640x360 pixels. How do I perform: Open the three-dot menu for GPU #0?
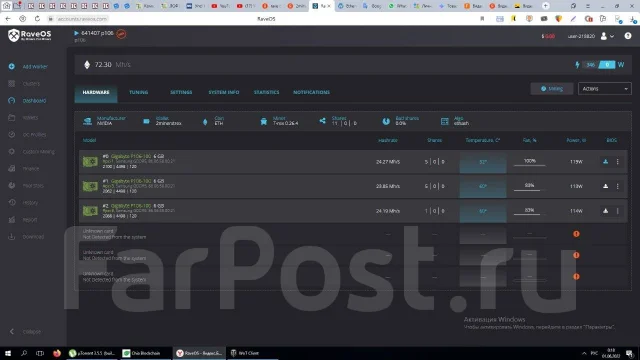click(618, 162)
